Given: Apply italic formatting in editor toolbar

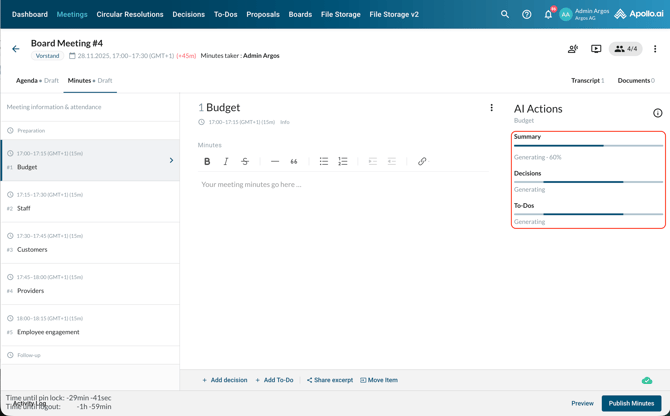Looking at the screenshot, I should coord(226,161).
